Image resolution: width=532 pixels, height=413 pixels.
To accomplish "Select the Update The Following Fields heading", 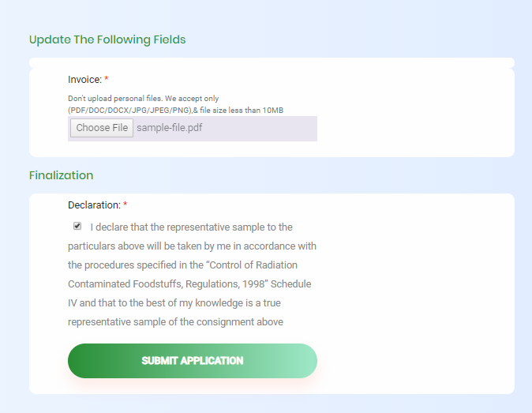I will pos(107,39).
